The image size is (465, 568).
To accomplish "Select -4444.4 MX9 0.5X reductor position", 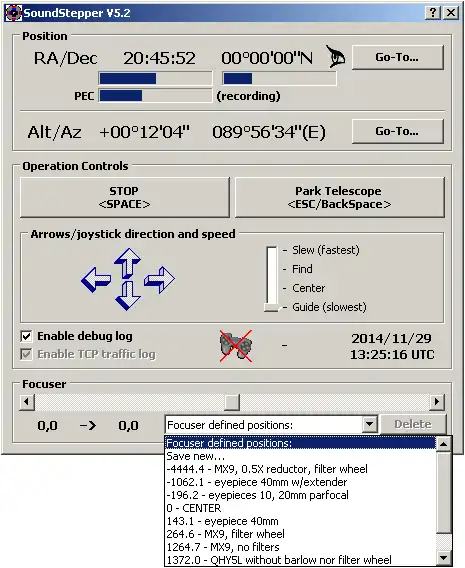I will (x=301, y=469).
